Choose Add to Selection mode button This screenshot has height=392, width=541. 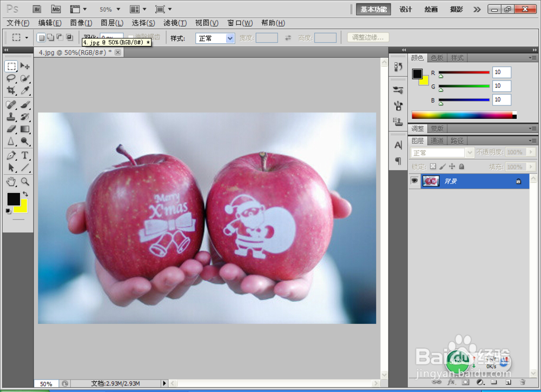tap(51, 38)
